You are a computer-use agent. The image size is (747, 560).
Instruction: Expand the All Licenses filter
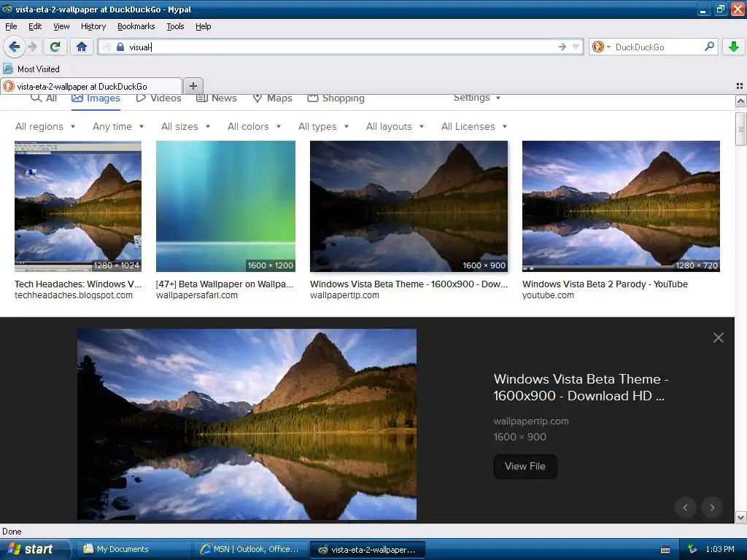click(x=474, y=126)
